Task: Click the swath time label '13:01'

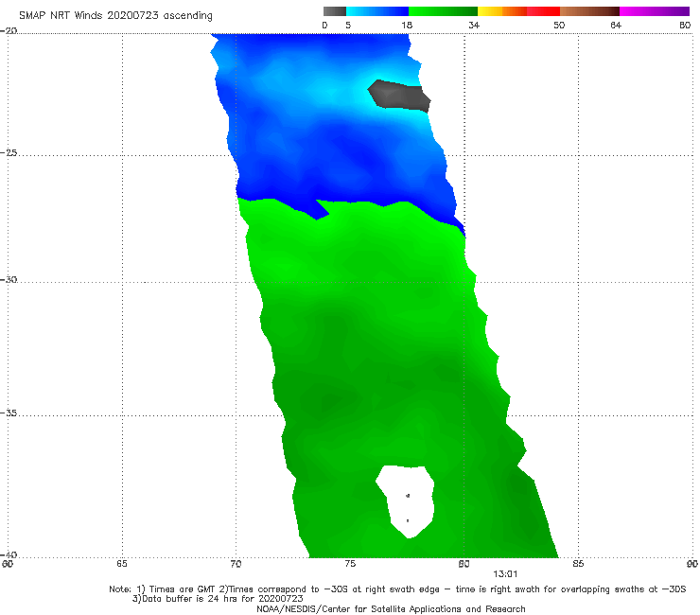Action: point(505,574)
